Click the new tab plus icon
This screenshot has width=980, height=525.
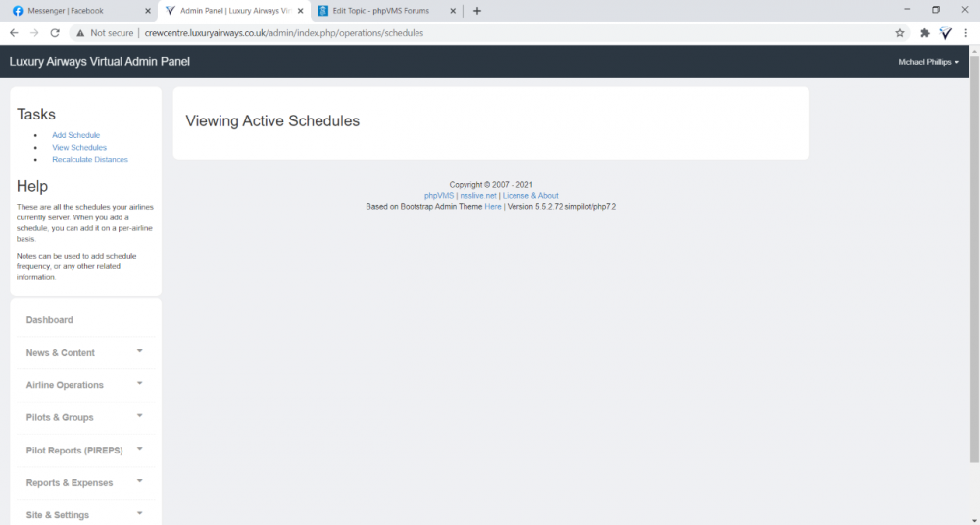tap(477, 11)
